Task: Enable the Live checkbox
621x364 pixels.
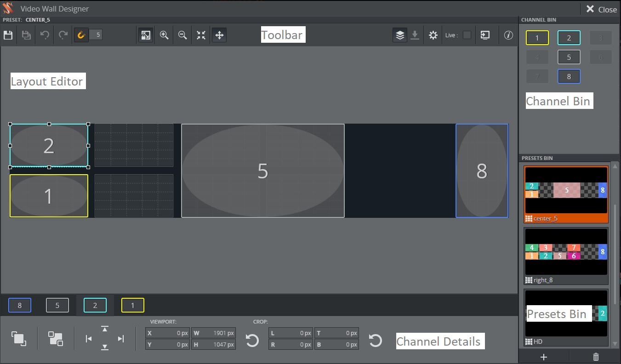Action: click(x=467, y=35)
